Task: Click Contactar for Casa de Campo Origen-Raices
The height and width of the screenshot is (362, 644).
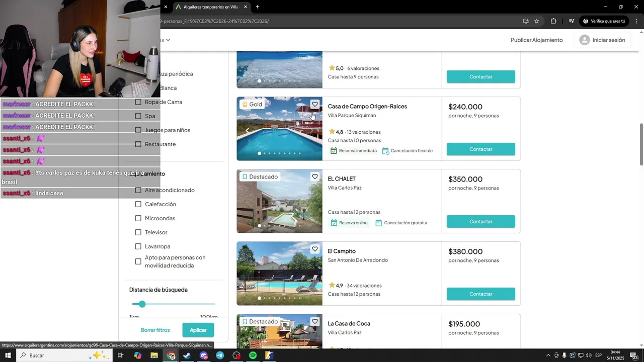Action: click(480, 149)
